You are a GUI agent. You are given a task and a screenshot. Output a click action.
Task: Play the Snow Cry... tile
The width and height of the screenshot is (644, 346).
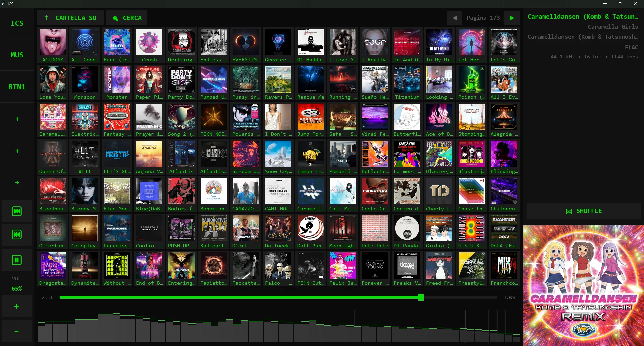pyautogui.click(x=278, y=157)
